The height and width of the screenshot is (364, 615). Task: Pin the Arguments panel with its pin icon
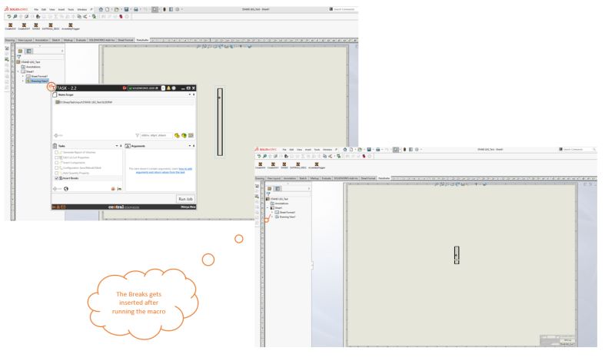[194, 146]
